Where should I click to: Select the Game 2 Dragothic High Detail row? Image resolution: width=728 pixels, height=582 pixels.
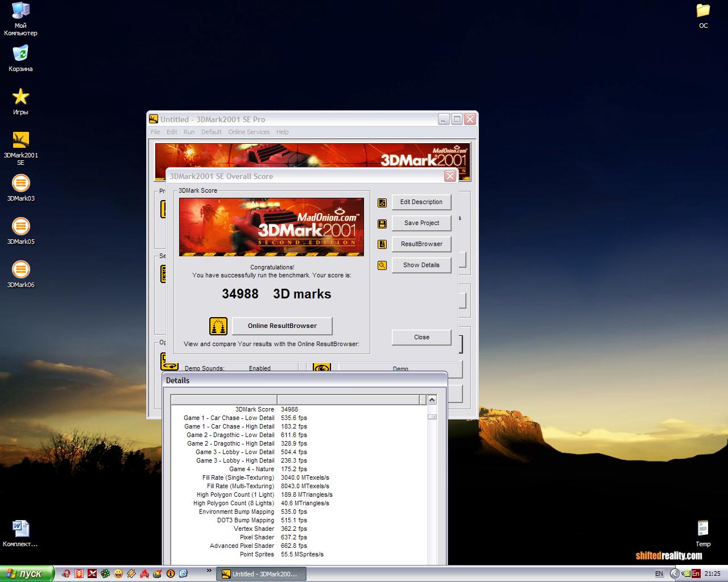coord(299,444)
